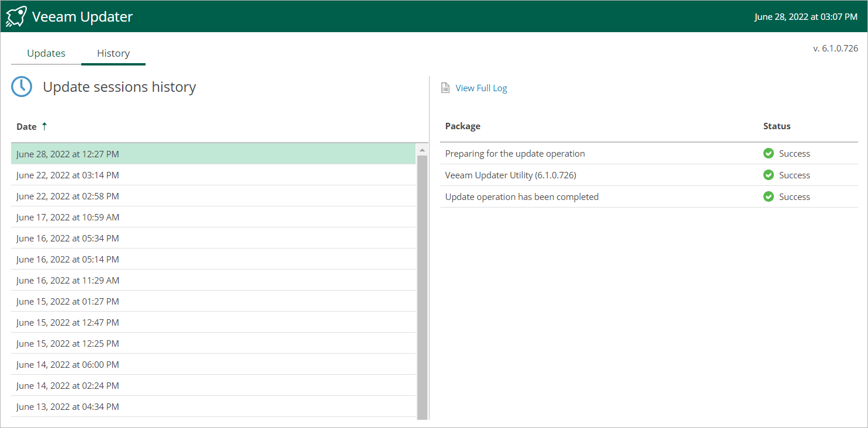868x428 pixels.
Task: Open the View Full Log link
Action: click(481, 88)
